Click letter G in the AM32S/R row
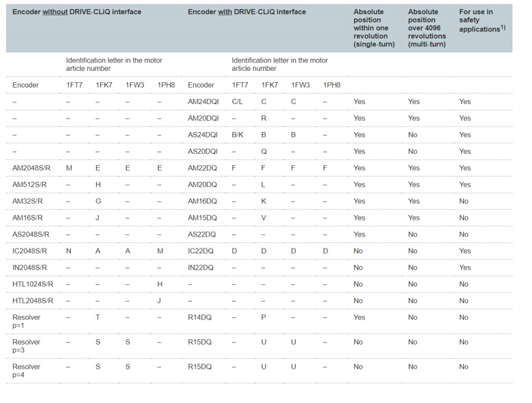Screen dimensions: 532x403 (x=98, y=201)
